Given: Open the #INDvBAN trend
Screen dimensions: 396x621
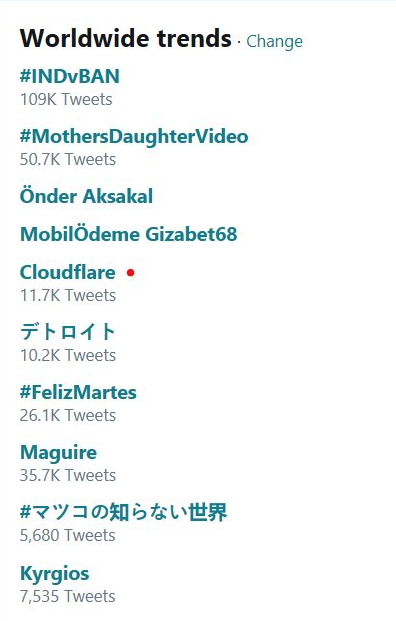Looking at the screenshot, I should 70,76.
